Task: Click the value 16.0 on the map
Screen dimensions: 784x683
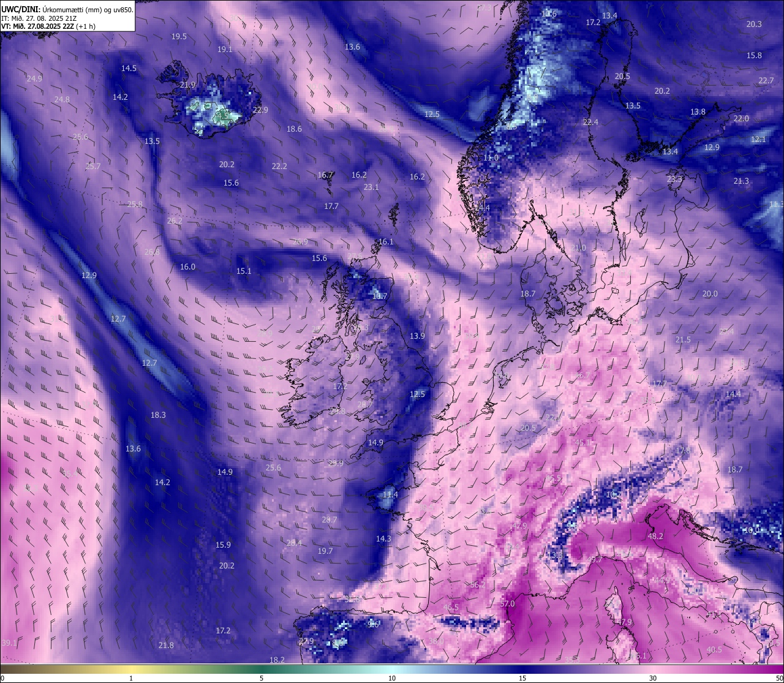Action: pos(187,267)
